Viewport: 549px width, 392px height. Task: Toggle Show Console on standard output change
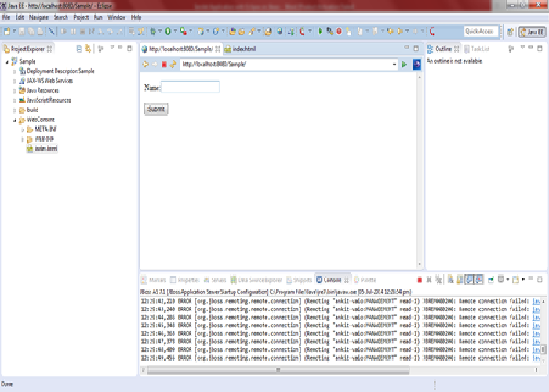coord(469,279)
